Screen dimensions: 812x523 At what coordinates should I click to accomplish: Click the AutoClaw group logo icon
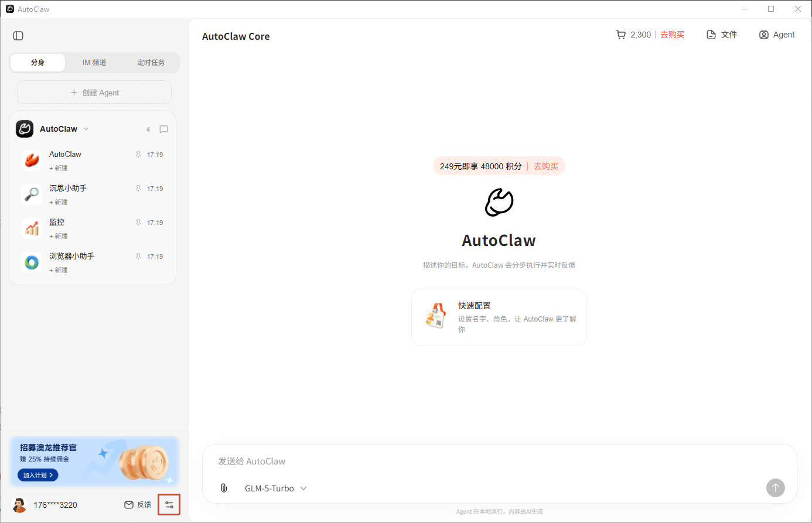pos(25,129)
